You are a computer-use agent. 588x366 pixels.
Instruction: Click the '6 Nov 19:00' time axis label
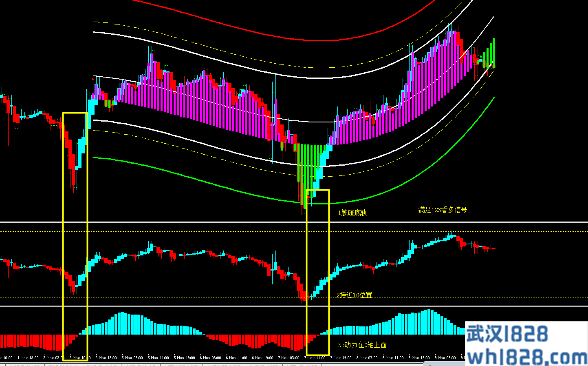262,358
